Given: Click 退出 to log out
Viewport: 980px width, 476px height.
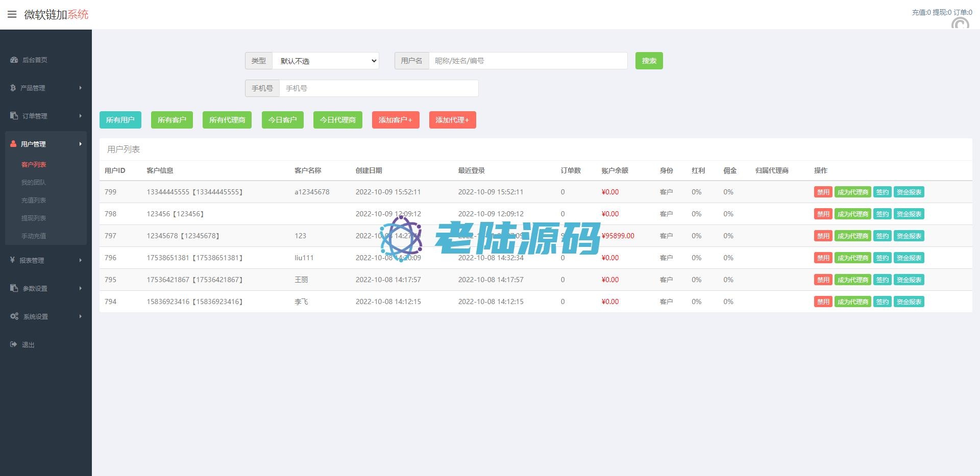Looking at the screenshot, I should point(28,344).
